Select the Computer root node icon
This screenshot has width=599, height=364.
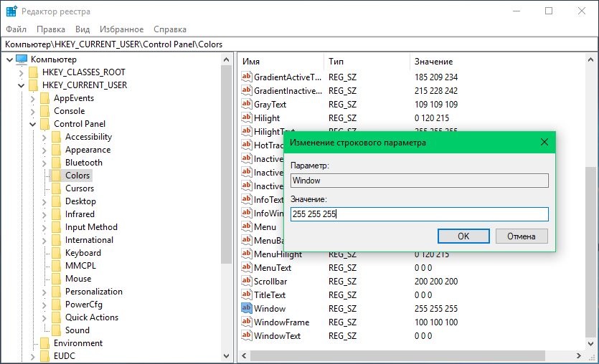tap(21, 59)
